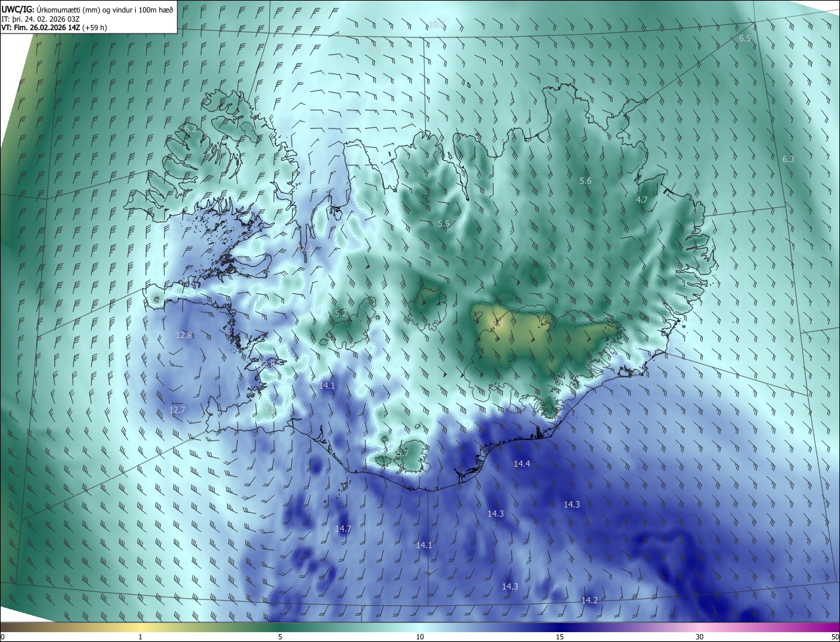Click the 12.7 value label
This screenshot has height=642, width=840.
pos(177,410)
